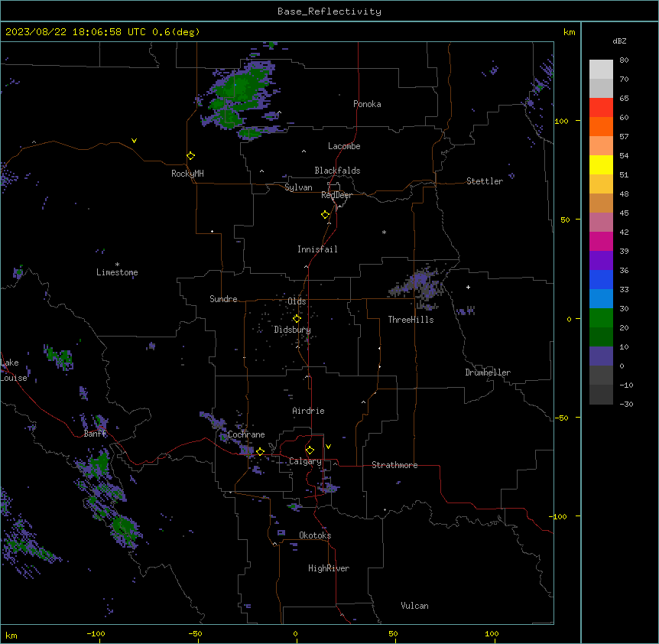Click the Lake Louise label
The image size is (659, 644).
tap(14, 370)
